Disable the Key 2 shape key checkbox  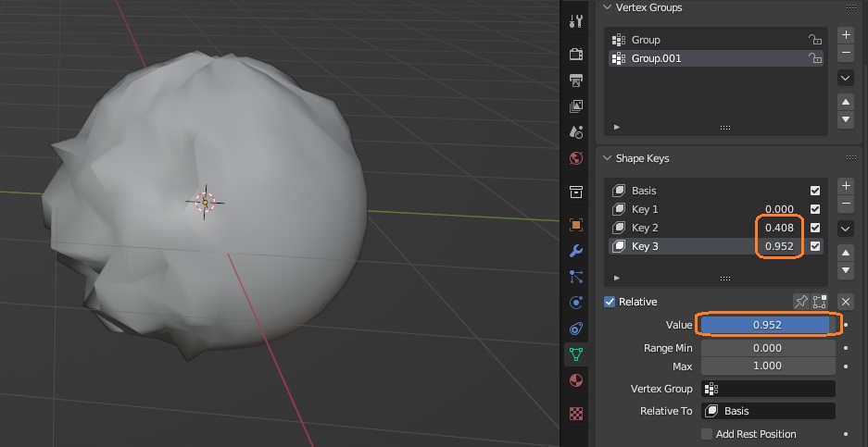815,228
